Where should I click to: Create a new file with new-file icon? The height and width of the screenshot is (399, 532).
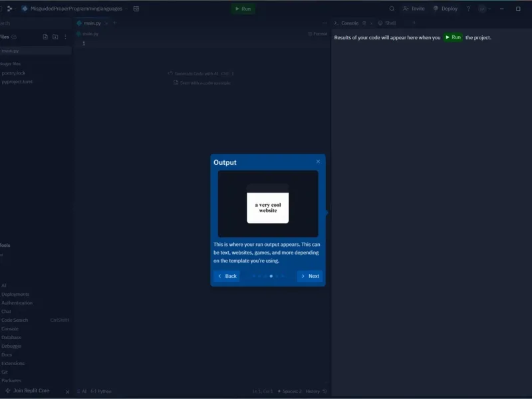click(45, 37)
